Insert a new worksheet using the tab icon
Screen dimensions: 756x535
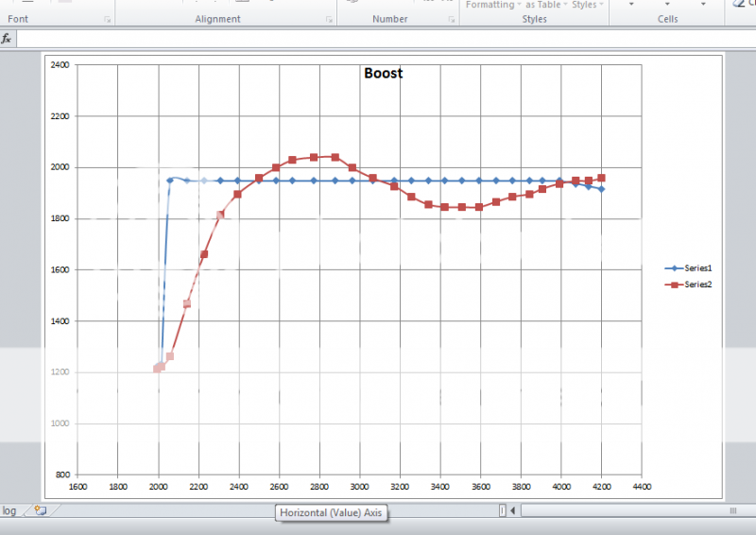(41, 509)
